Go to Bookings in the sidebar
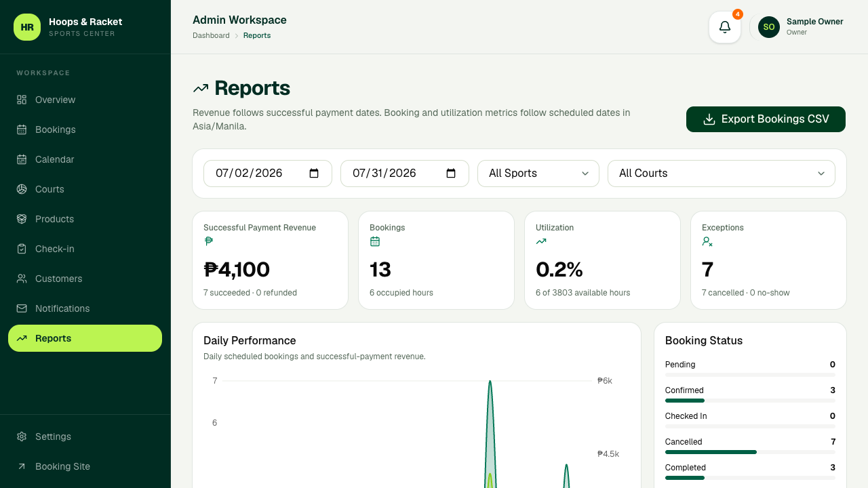868x488 pixels. click(x=85, y=129)
